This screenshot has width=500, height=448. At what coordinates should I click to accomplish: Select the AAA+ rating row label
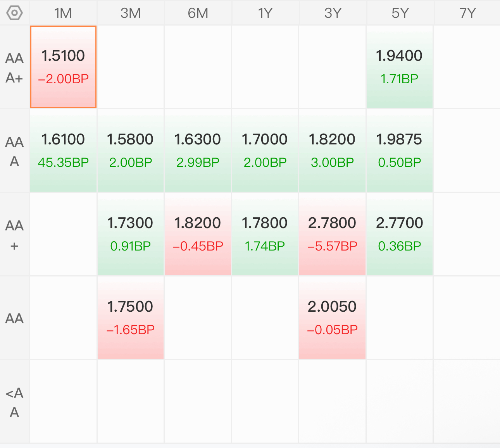[14, 68]
